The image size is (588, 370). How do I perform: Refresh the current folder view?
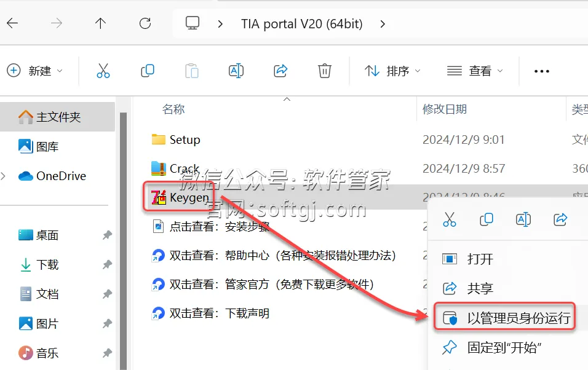[145, 23]
